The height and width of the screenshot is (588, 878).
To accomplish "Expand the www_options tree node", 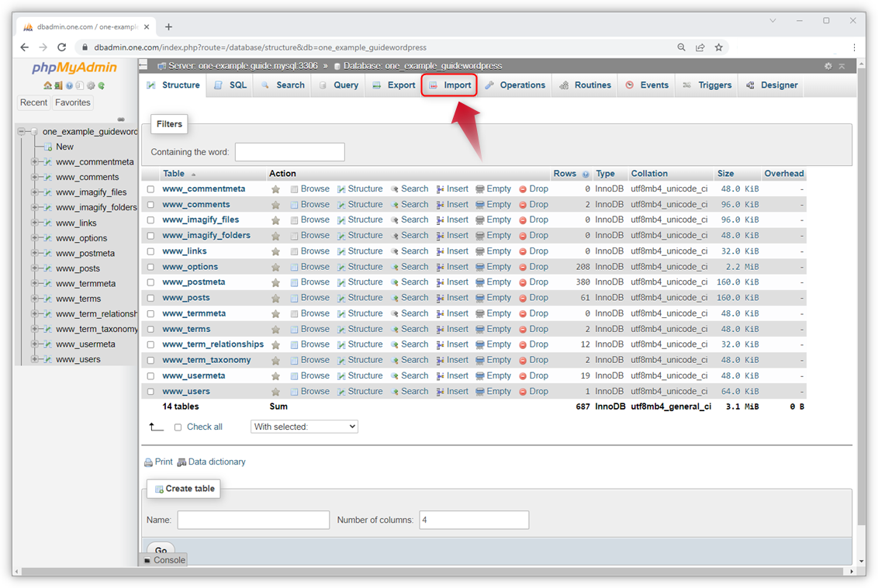I will coord(34,238).
